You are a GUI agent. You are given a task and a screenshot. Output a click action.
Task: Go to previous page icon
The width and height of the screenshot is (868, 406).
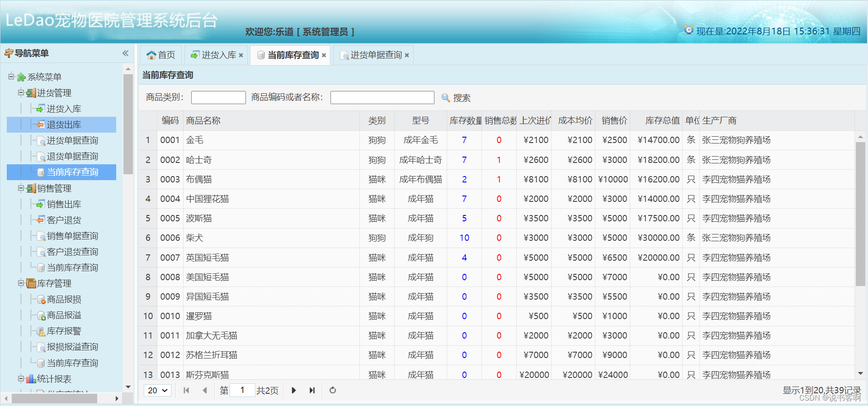click(205, 390)
